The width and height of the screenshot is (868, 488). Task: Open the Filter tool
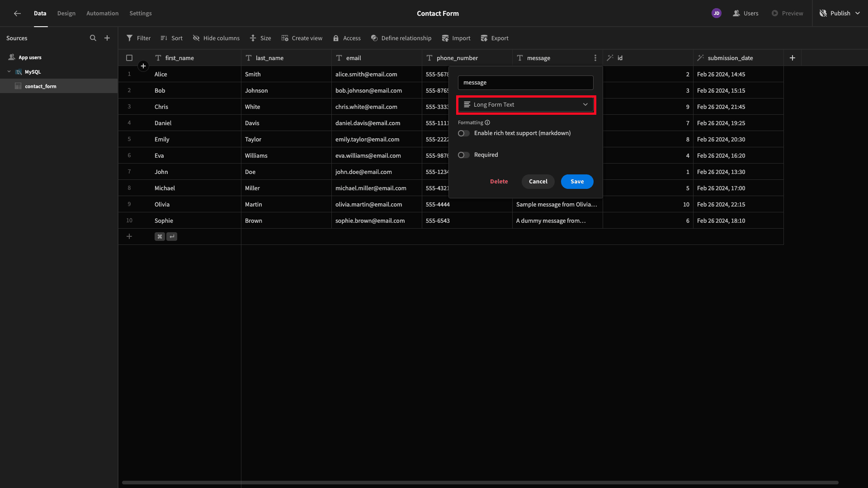click(x=138, y=38)
